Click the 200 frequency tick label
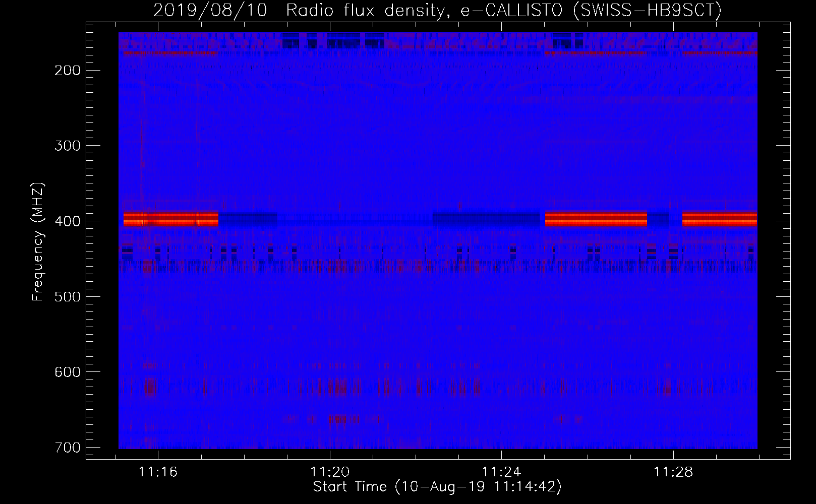 [68, 71]
